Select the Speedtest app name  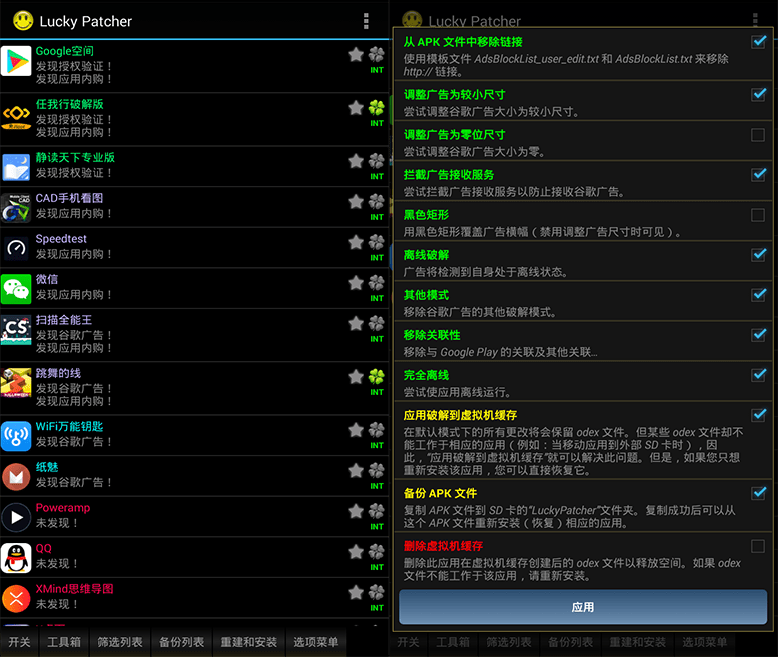point(61,239)
